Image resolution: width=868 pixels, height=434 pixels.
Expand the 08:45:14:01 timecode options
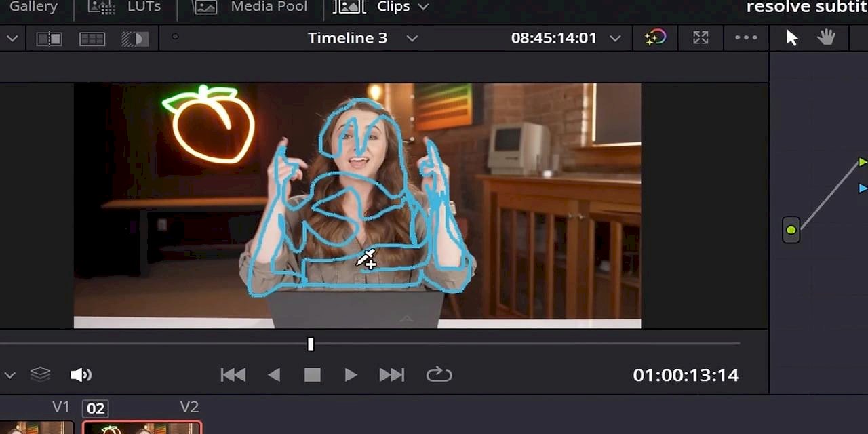[x=614, y=39]
